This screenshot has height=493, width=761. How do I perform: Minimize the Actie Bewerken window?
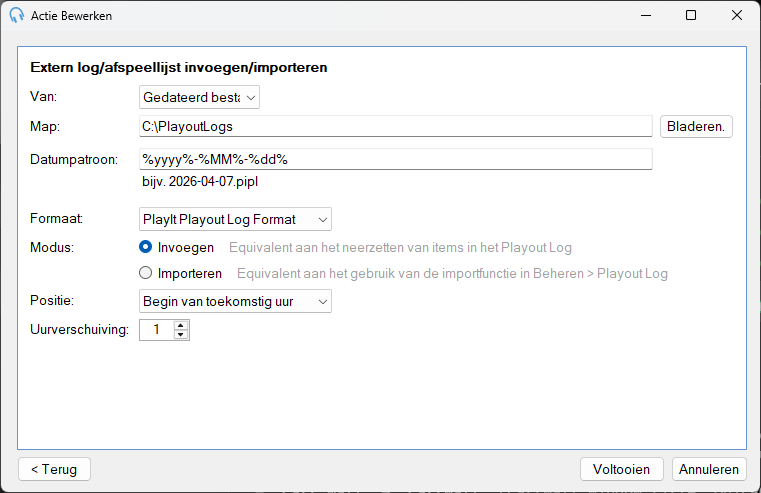tap(645, 16)
